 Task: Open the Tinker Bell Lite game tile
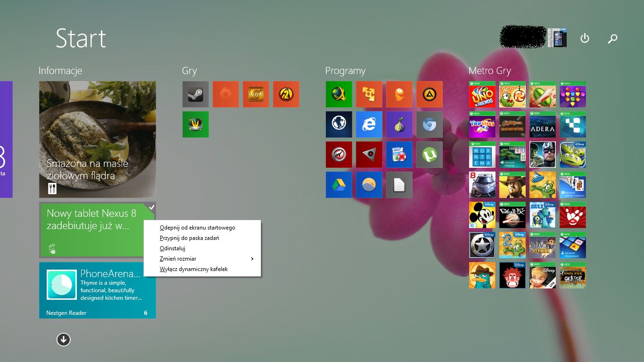pyautogui.click(x=543, y=275)
